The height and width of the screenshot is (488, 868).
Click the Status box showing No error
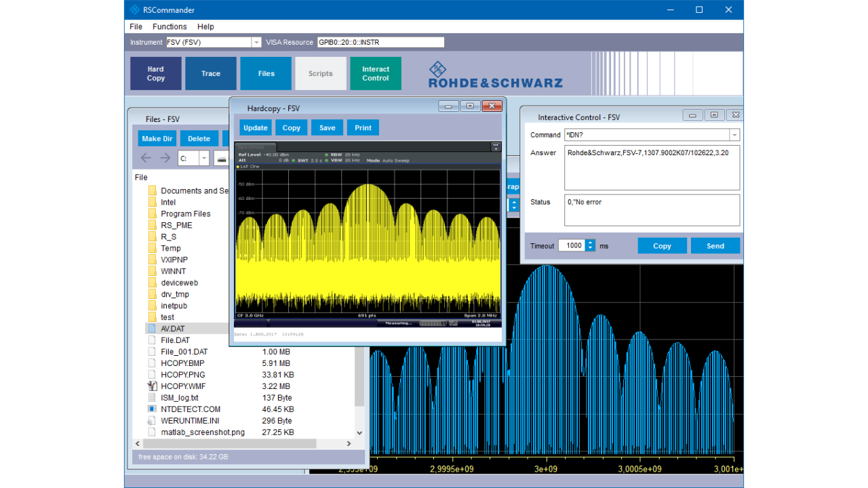(x=652, y=210)
